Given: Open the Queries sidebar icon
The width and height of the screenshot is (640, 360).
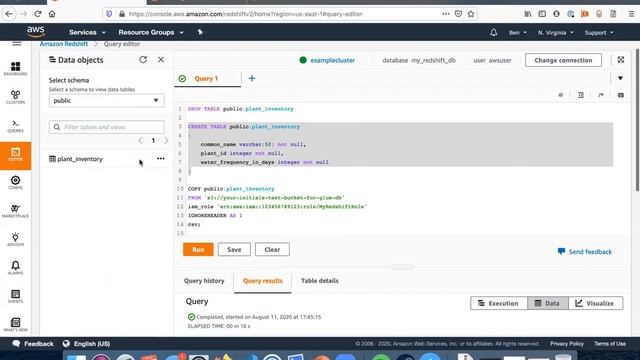Looking at the screenshot, I should pyautogui.click(x=16, y=126).
